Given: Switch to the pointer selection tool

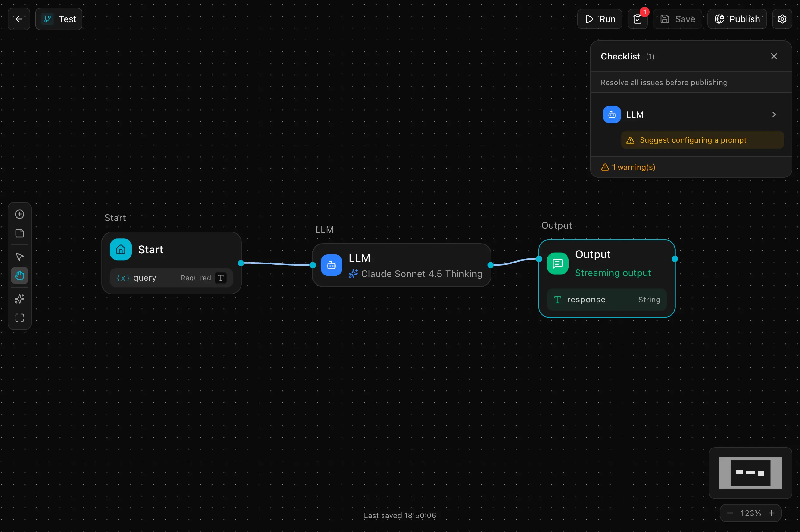Looking at the screenshot, I should click(x=19, y=257).
